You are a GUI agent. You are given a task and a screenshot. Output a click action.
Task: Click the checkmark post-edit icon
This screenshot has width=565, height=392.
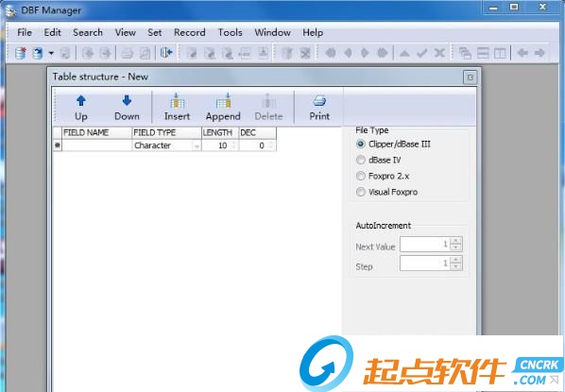(x=421, y=53)
